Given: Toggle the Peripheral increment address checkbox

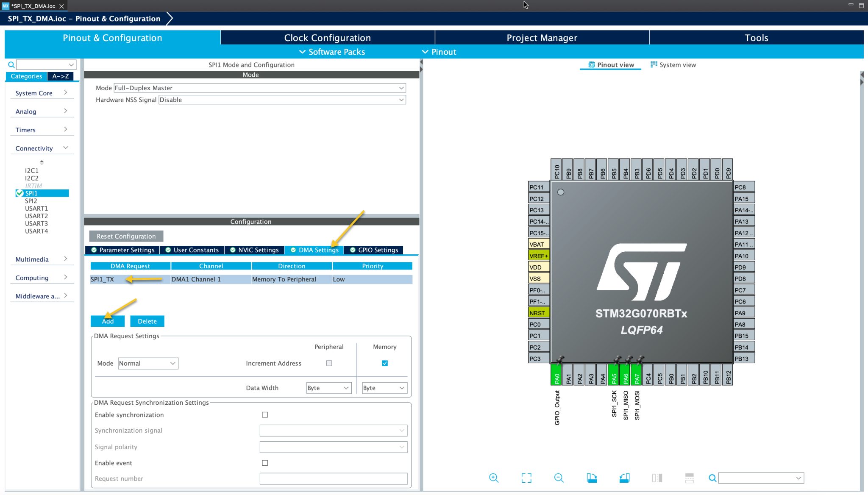Looking at the screenshot, I should coord(329,363).
